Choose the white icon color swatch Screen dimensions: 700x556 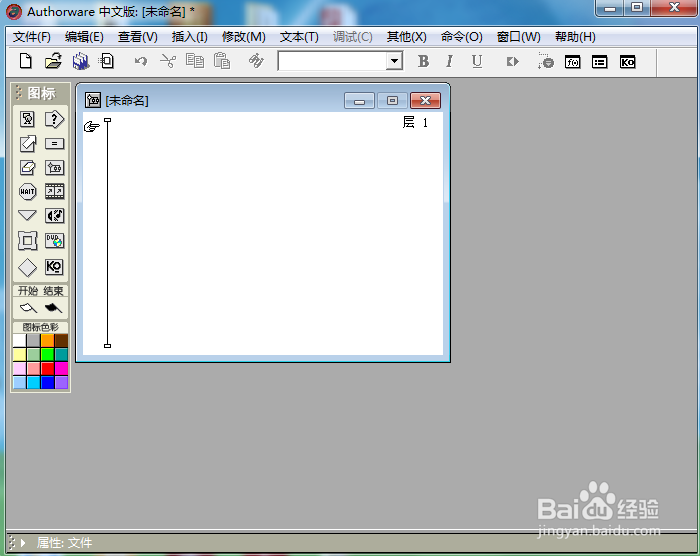20,340
